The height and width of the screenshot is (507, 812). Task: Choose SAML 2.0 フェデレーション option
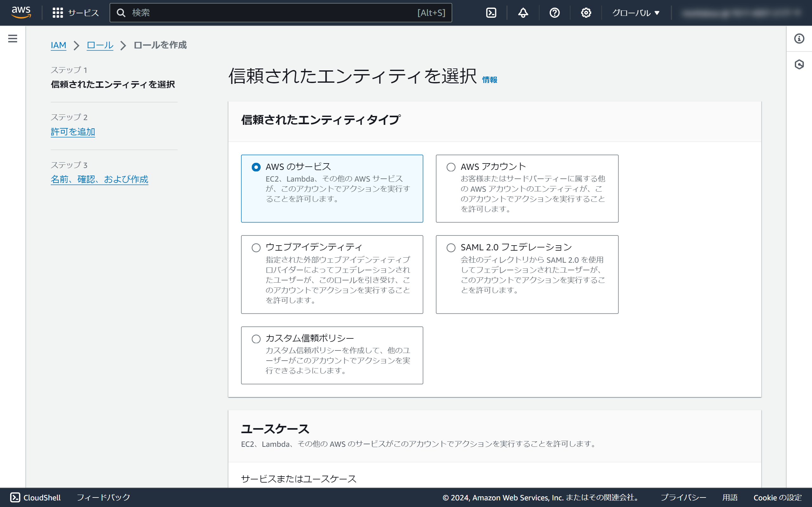click(451, 248)
